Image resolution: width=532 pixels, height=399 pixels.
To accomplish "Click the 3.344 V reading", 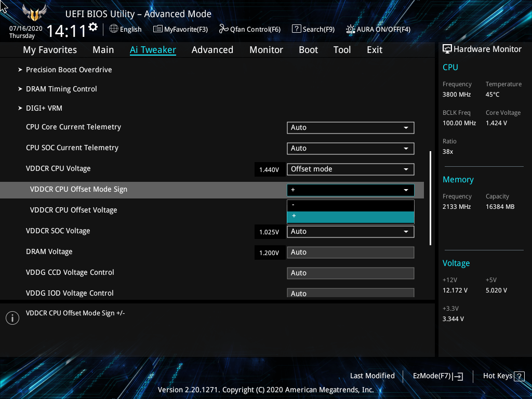I will point(453,319).
